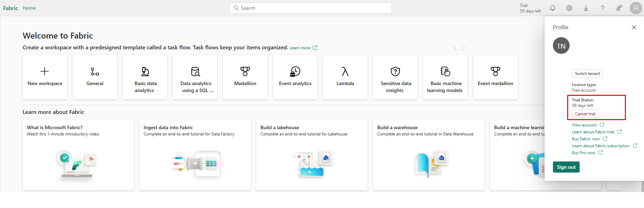Open the What is Microsoft Fabric video card
The image size is (644, 208).
(78, 155)
